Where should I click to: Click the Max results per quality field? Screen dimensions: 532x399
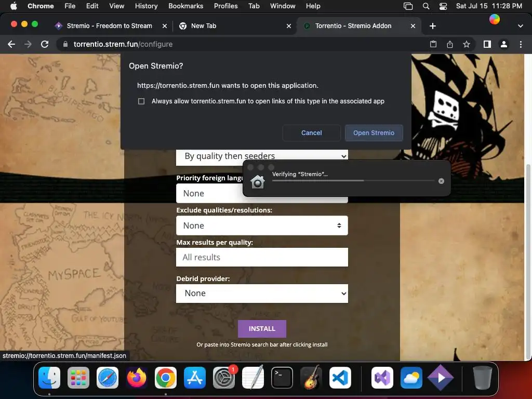coord(262,257)
